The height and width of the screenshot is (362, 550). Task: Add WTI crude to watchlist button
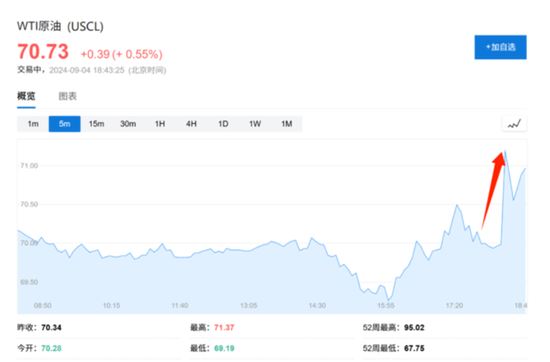500,47
